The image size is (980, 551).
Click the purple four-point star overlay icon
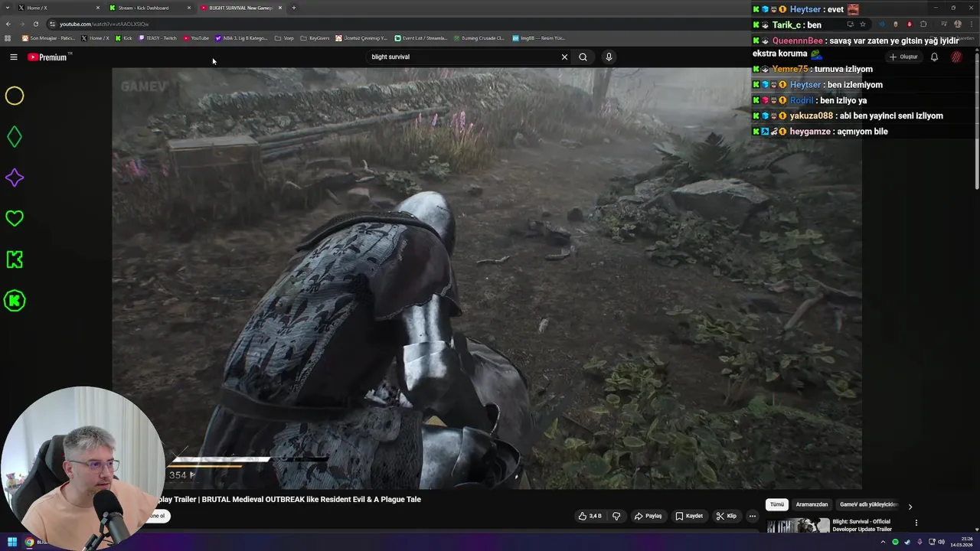[x=15, y=178]
